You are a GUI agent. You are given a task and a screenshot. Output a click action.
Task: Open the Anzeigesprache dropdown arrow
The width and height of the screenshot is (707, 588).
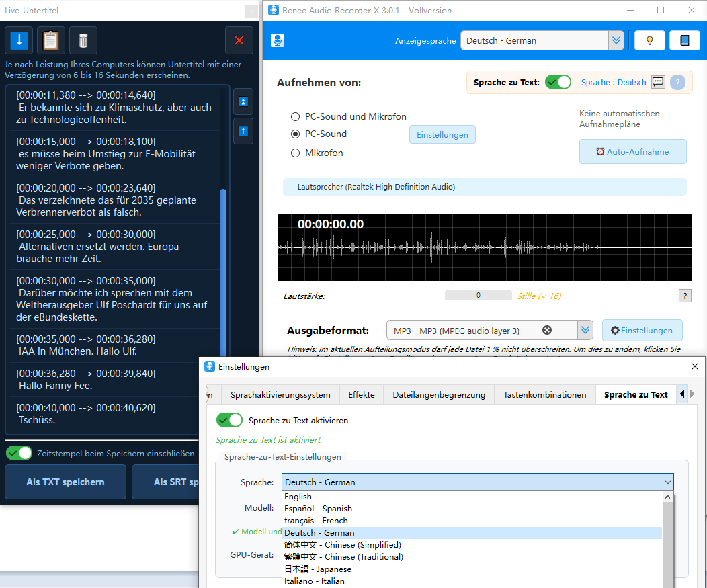click(616, 40)
